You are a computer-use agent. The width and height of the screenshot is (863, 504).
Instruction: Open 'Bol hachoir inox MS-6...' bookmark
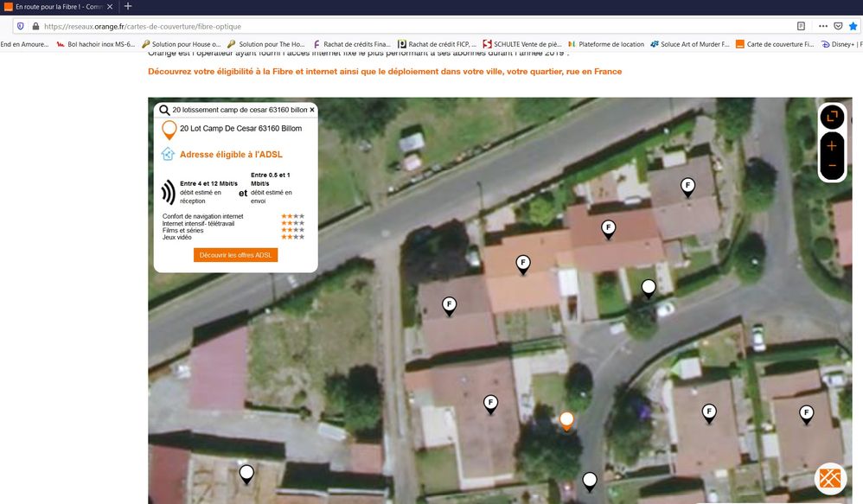click(x=96, y=44)
